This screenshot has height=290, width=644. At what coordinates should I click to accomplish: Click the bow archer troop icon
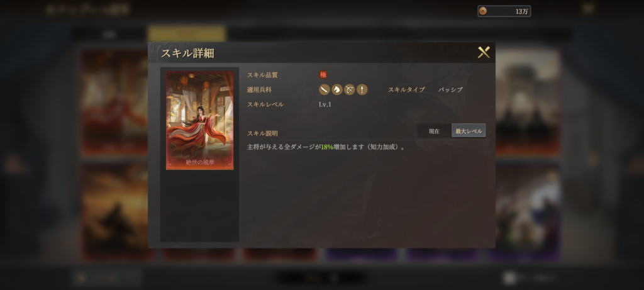[349, 89]
